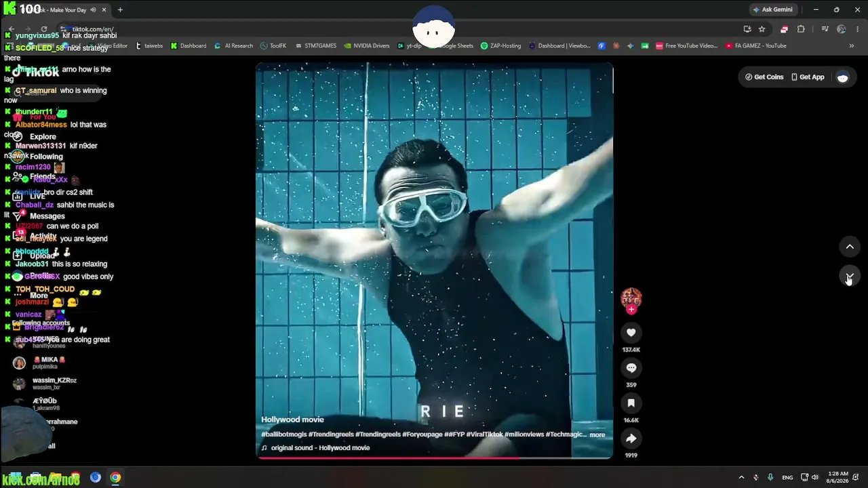Open the ZAP-Hosting bookmark
This screenshot has height=488, width=868.
(x=500, y=46)
